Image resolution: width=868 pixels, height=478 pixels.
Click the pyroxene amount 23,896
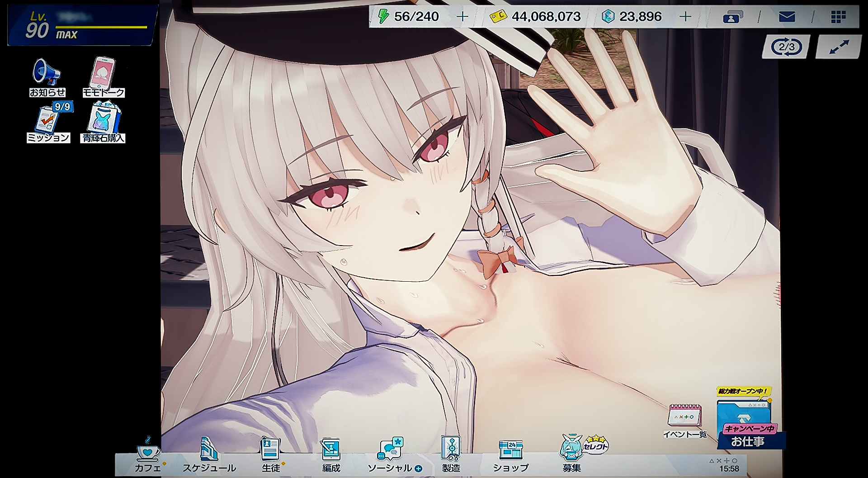[x=640, y=17]
